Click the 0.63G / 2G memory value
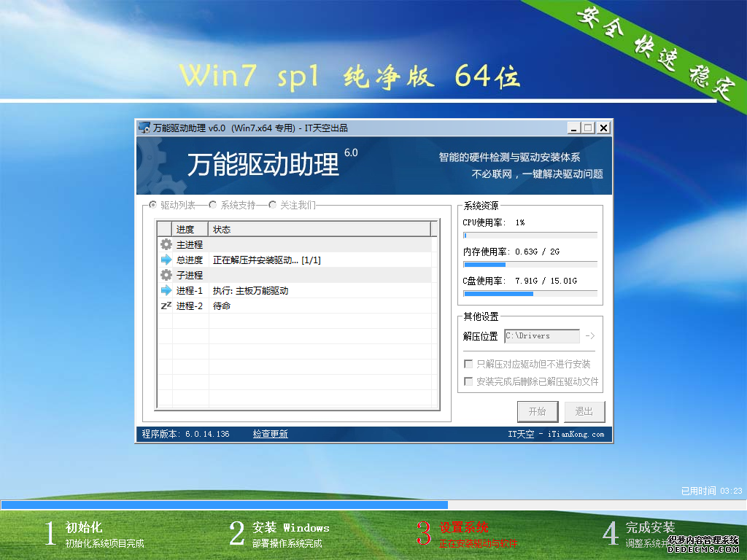Image resolution: width=747 pixels, height=560 pixels. click(537, 252)
